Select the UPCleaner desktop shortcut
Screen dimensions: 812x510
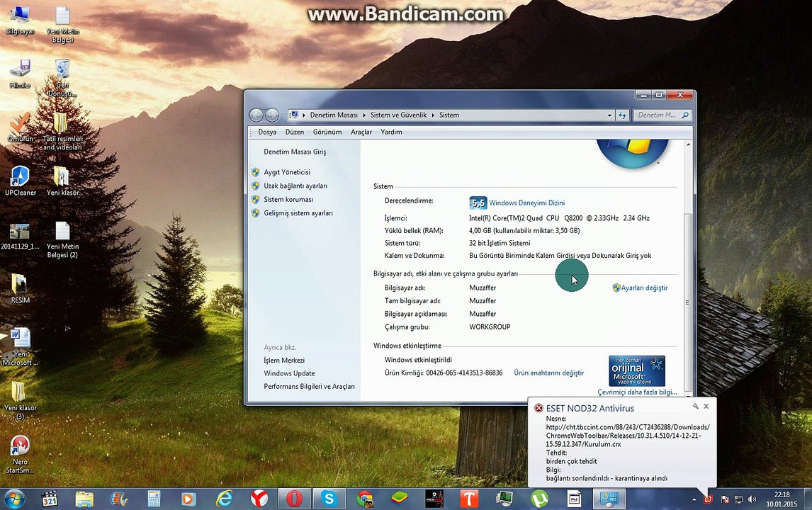[x=21, y=181]
